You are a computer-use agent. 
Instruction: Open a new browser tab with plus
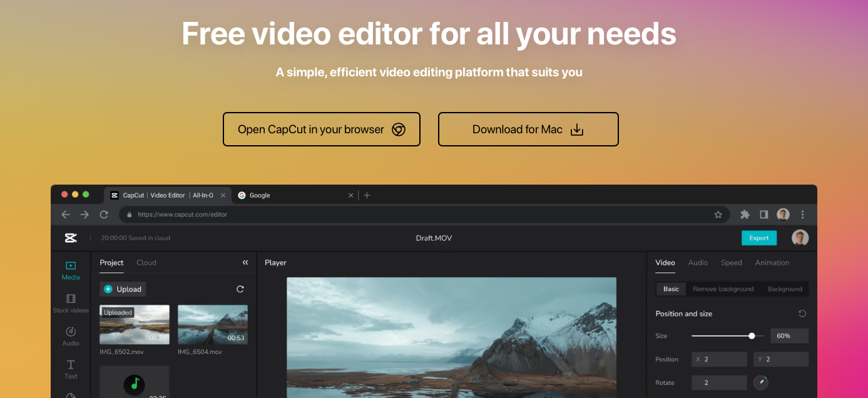[x=367, y=195]
